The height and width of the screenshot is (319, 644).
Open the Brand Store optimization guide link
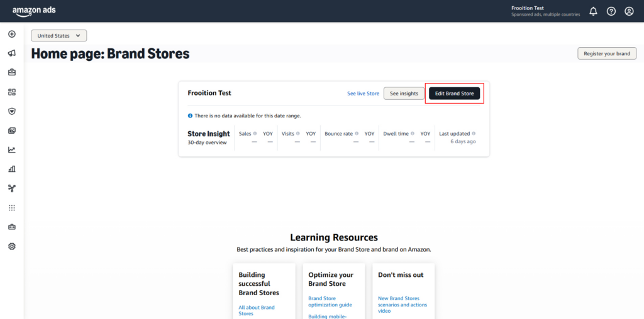[330, 301]
